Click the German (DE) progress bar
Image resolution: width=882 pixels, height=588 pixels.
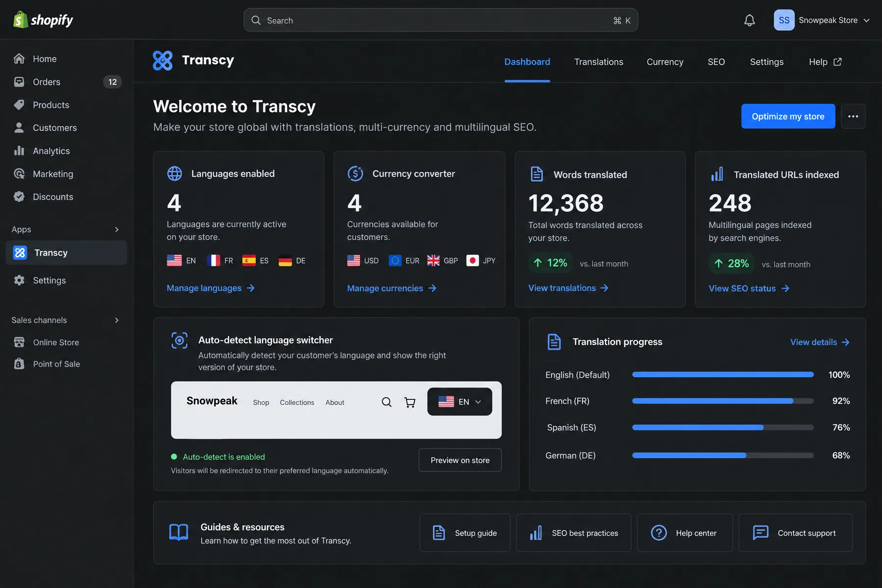point(723,455)
